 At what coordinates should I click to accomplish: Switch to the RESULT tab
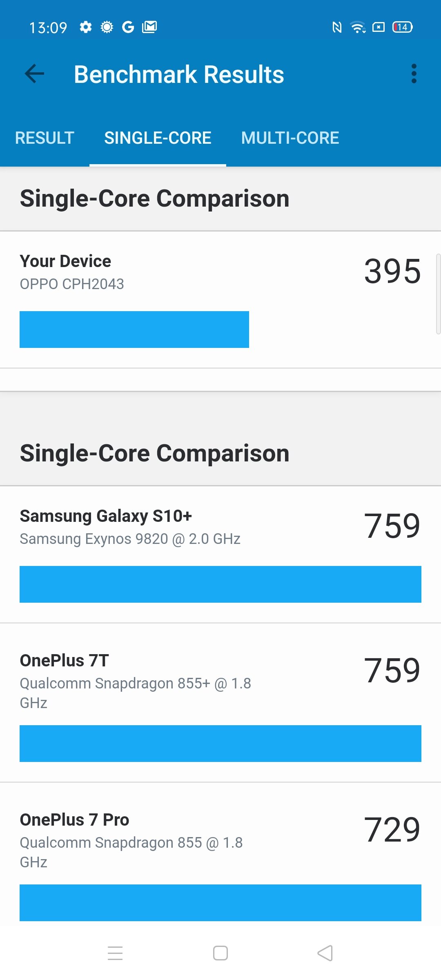coord(45,138)
